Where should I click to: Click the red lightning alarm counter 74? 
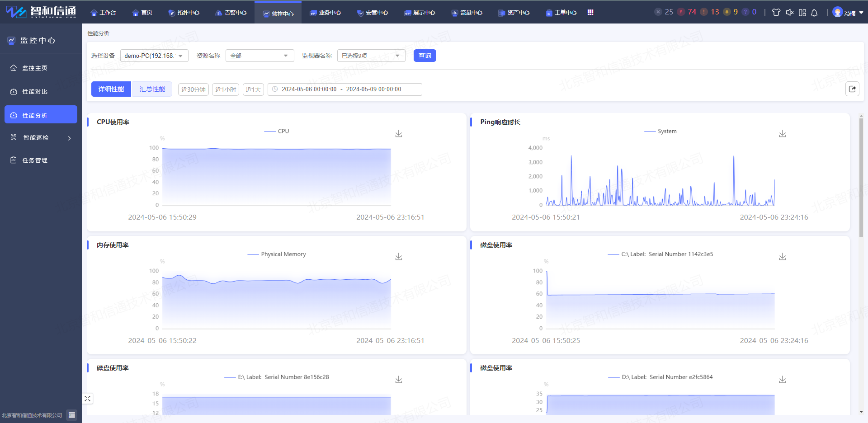click(x=687, y=12)
